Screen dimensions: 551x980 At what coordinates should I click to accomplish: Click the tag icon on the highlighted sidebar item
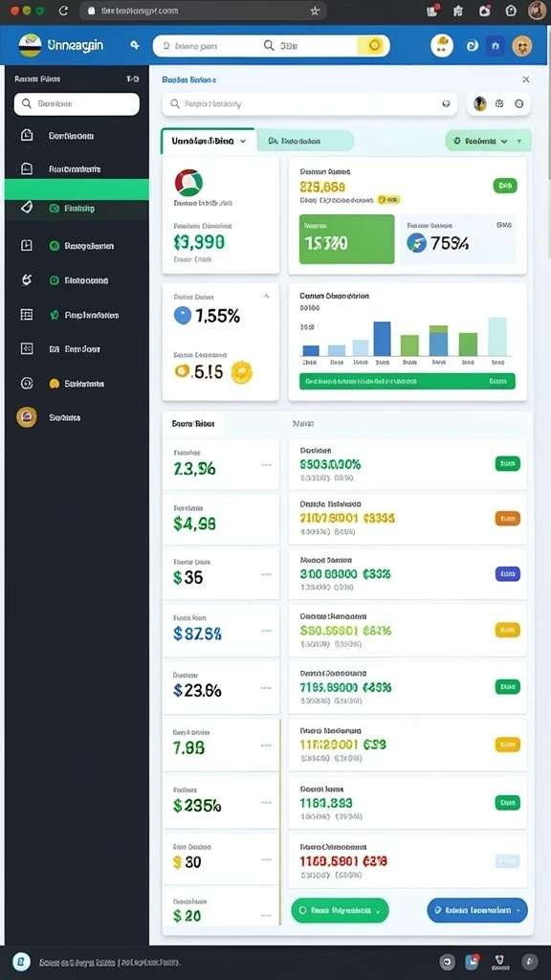point(26,208)
